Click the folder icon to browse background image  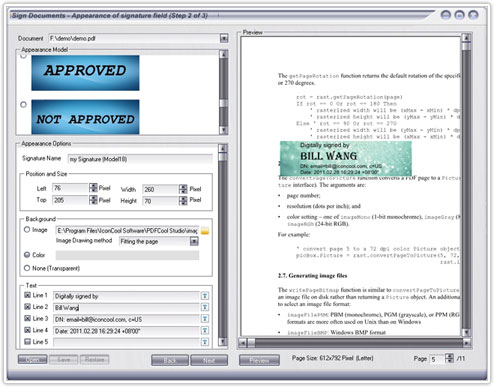(205, 231)
